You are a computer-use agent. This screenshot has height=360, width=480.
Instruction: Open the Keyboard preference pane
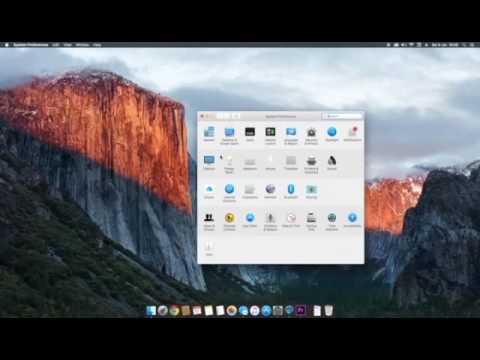tap(250, 163)
